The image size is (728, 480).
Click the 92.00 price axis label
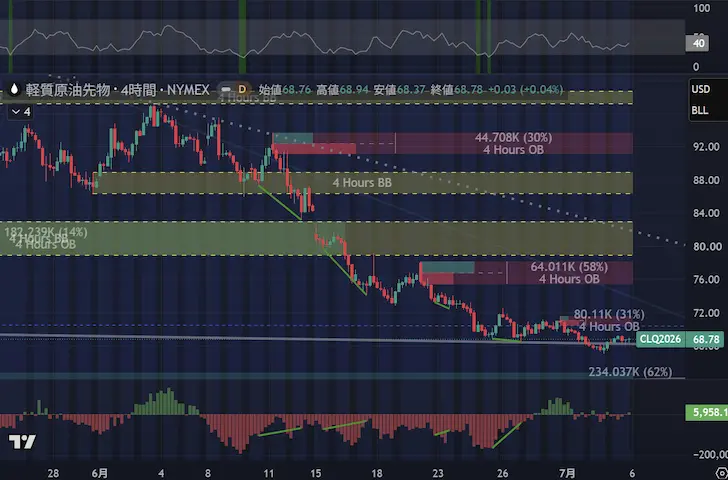click(x=706, y=147)
